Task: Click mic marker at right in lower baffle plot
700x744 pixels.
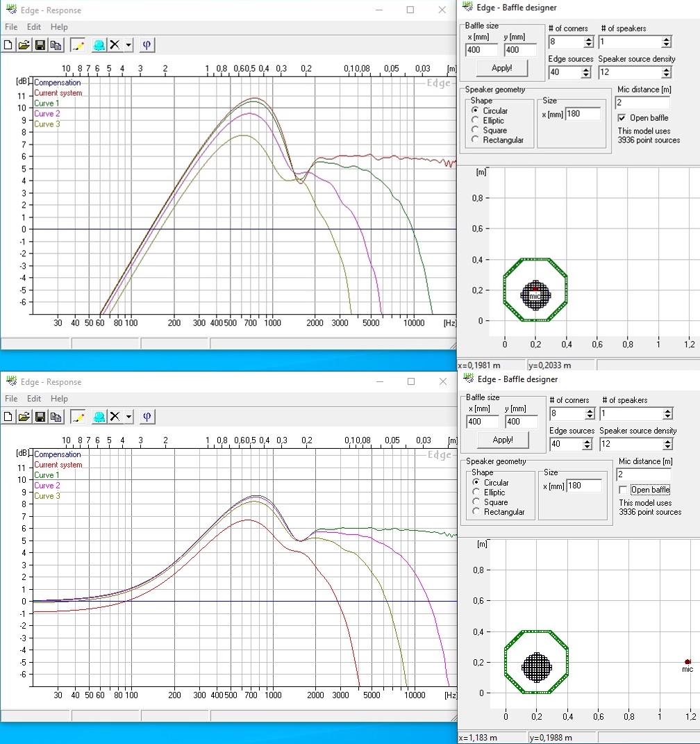Action: point(687,662)
